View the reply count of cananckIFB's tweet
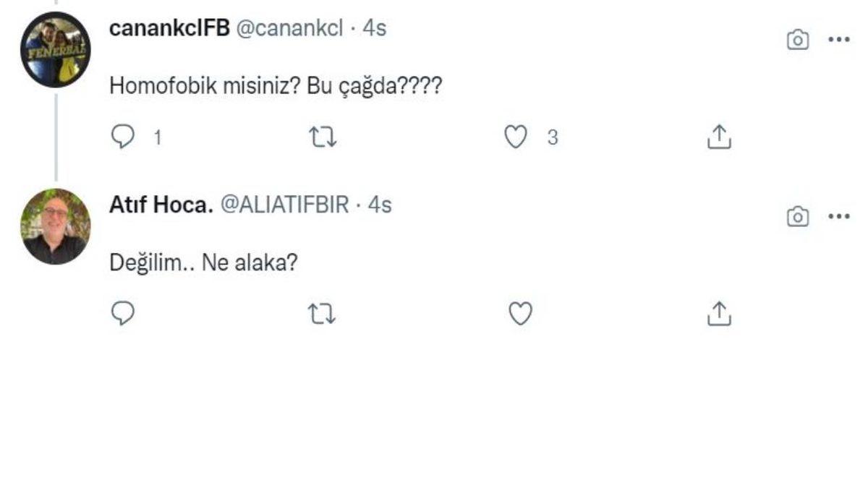 (159, 137)
